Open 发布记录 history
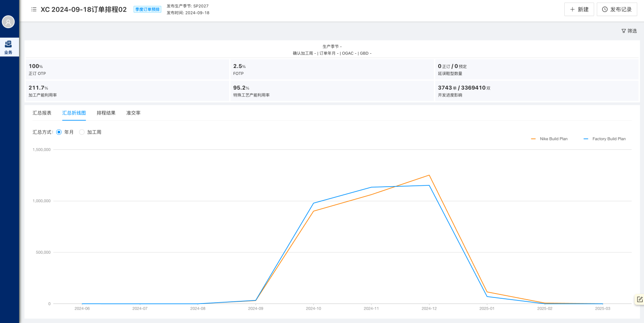 tap(617, 10)
